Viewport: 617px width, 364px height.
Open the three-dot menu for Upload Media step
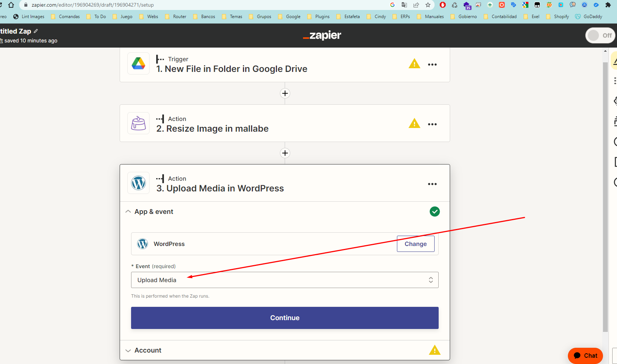coord(432,184)
